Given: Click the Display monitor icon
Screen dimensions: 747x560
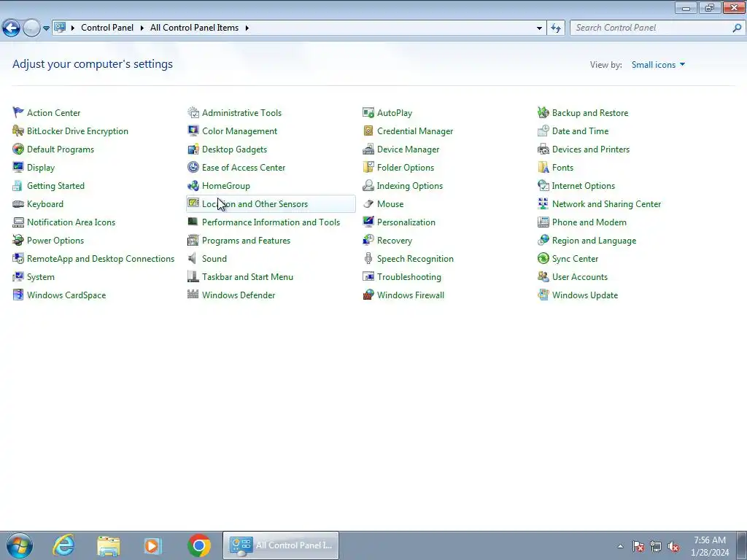Looking at the screenshot, I should click(x=18, y=167).
